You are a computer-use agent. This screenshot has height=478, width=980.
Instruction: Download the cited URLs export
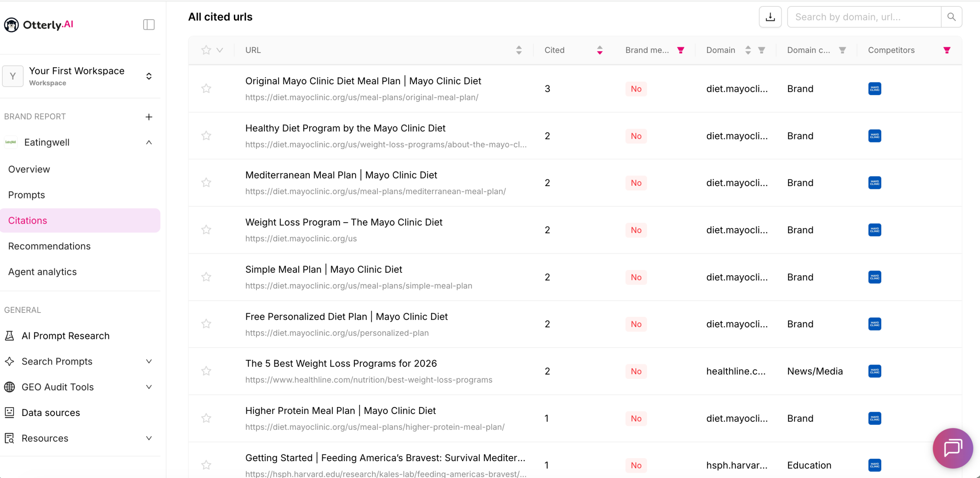coord(770,17)
